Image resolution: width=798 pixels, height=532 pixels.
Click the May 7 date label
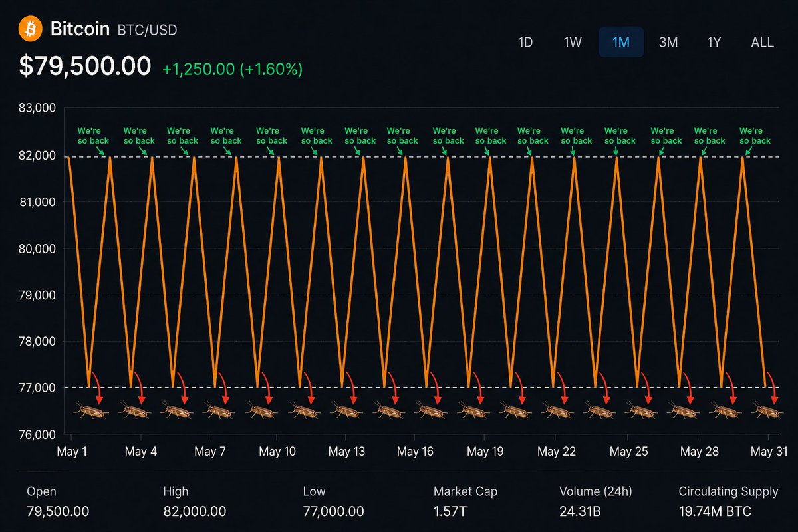click(210, 452)
